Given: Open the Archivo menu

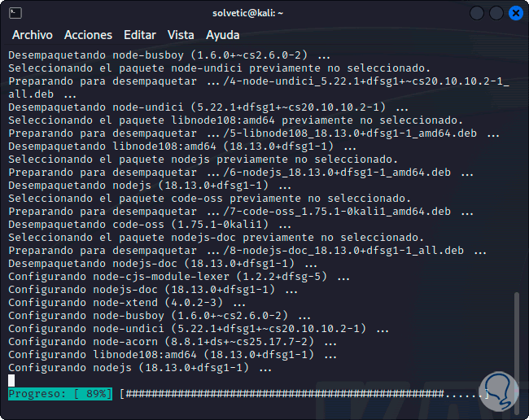Looking at the screenshot, I should [33, 35].
